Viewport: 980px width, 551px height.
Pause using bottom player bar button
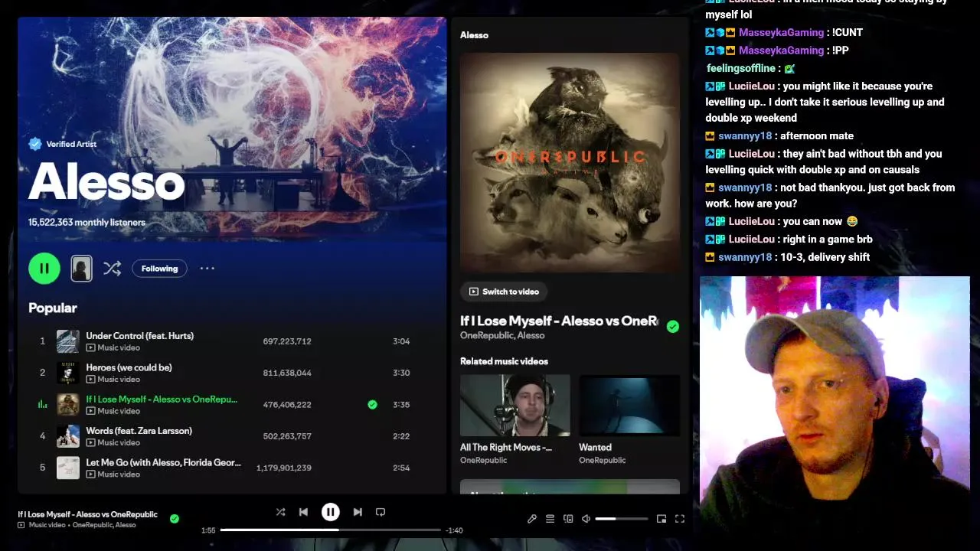pos(331,512)
